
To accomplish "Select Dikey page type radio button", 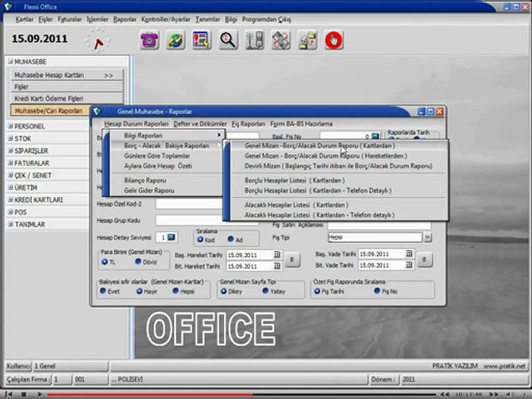I will (223, 291).
